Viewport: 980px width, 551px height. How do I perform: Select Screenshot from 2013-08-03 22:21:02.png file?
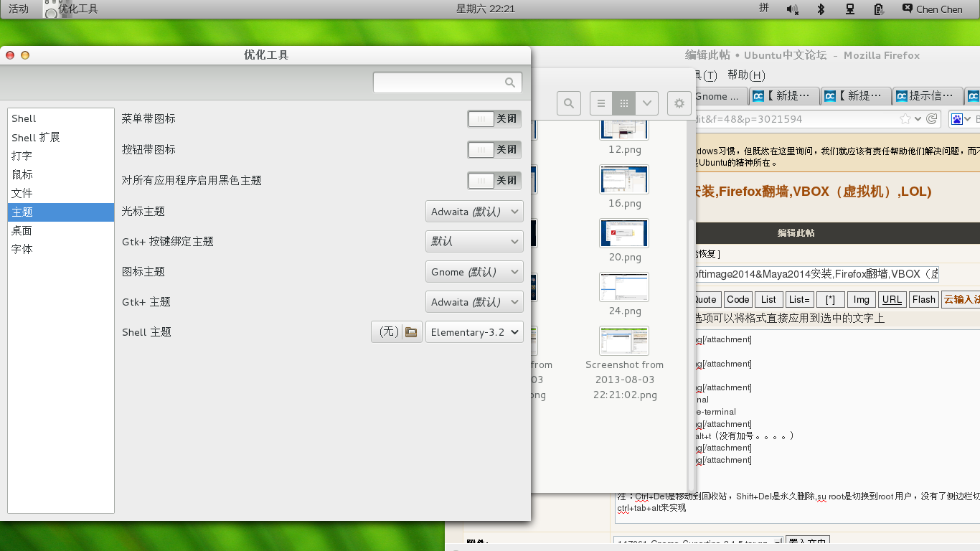(624, 364)
